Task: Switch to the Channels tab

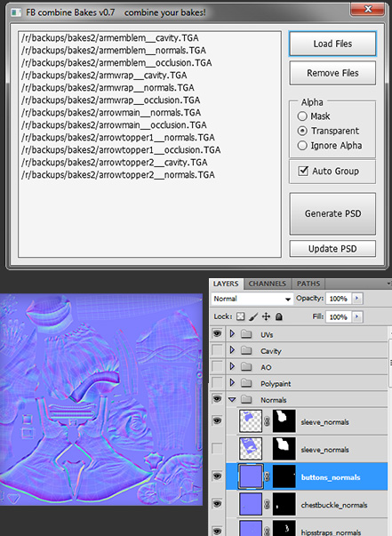Action: (268, 284)
